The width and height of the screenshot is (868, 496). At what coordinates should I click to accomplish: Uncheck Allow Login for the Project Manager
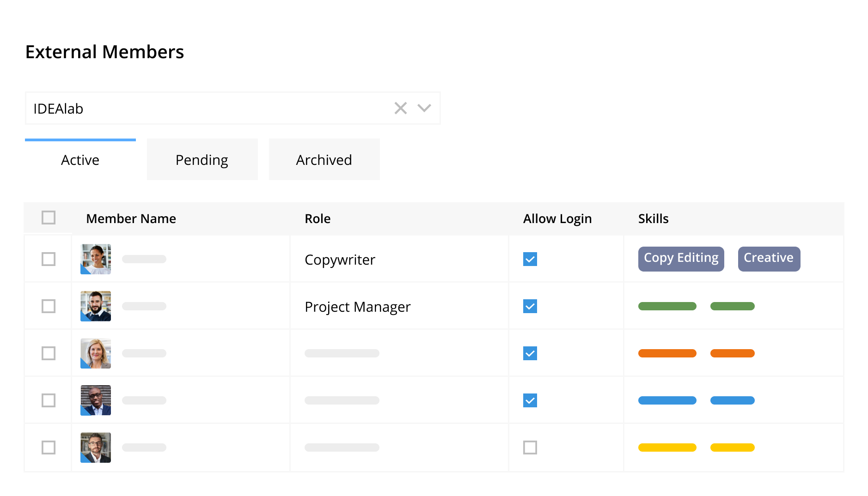[x=530, y=306]
